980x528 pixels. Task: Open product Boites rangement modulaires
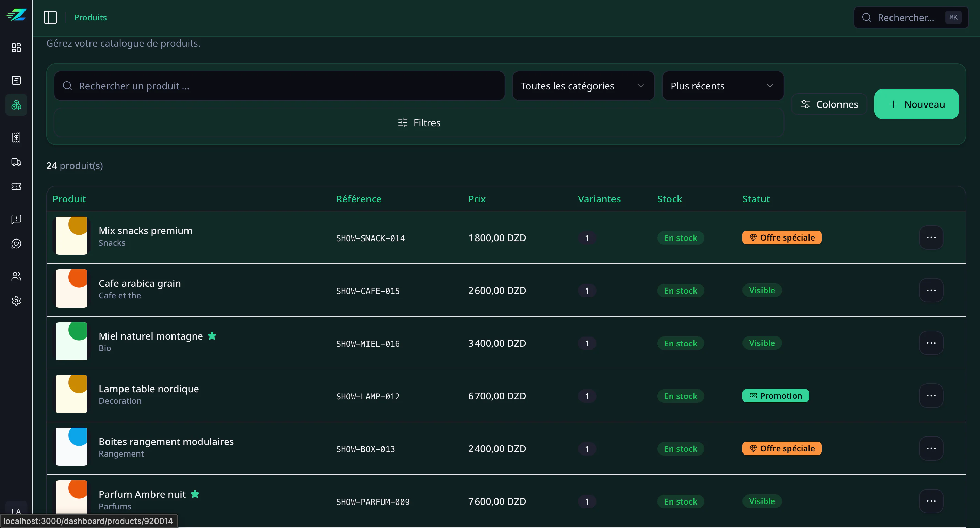166,442
